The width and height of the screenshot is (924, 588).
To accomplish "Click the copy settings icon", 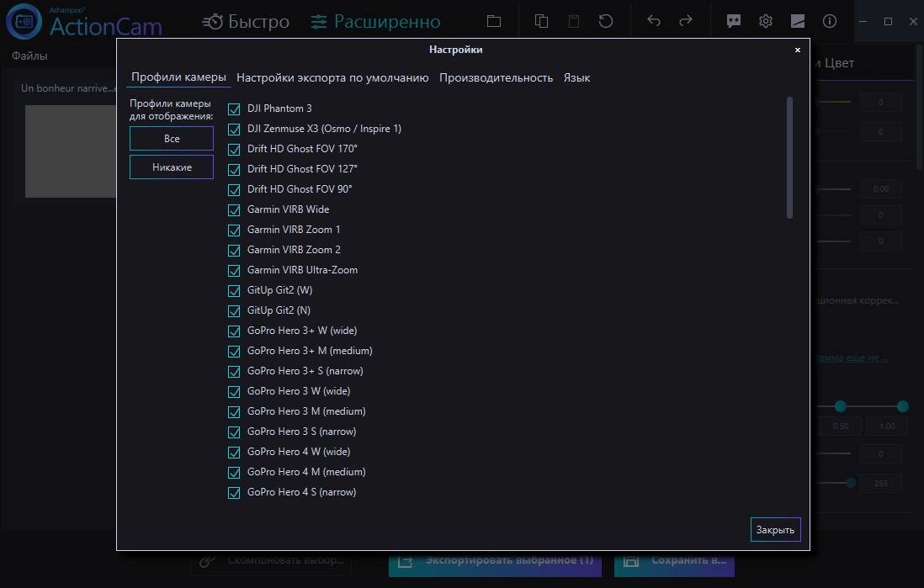I will coord(541,21).
